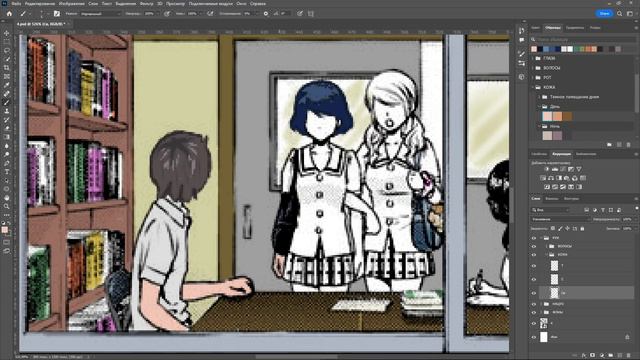
Task: Select the Pen tool
Action: (7, 163)
